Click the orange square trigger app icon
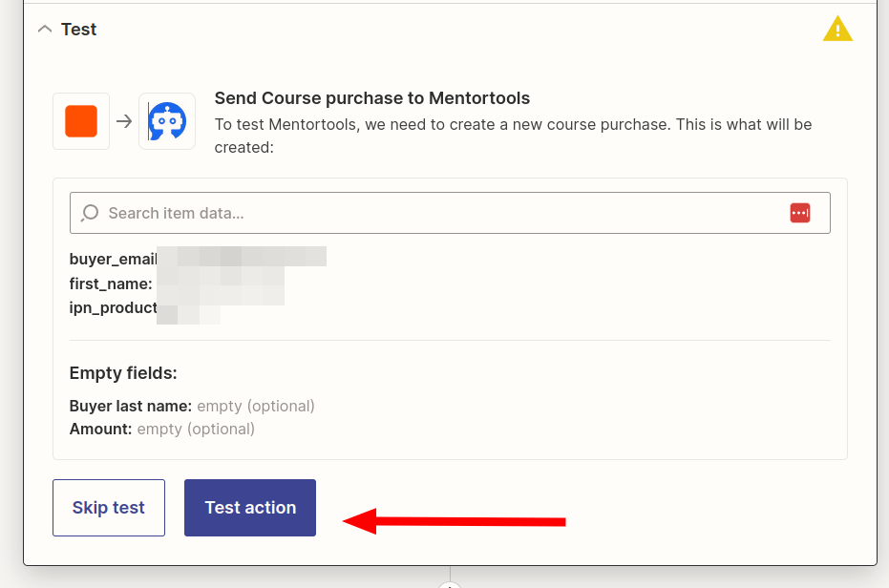889x588 pixels. [x=81, y=121]
